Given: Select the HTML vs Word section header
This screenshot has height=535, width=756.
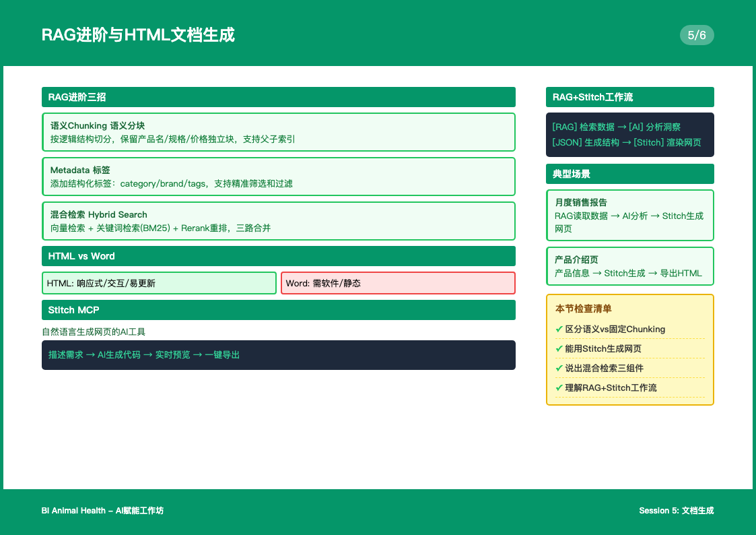Looking at the screenshot, I should point(278,256).
